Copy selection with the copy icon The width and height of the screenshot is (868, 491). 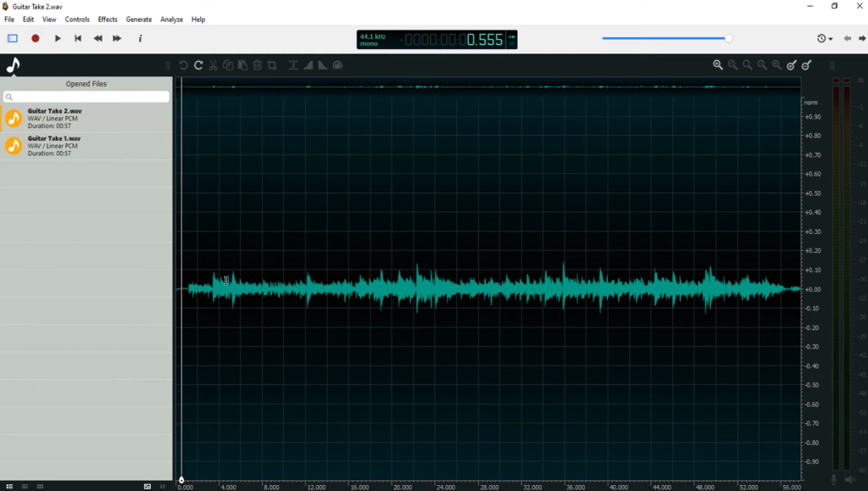(x=227, y=65)
